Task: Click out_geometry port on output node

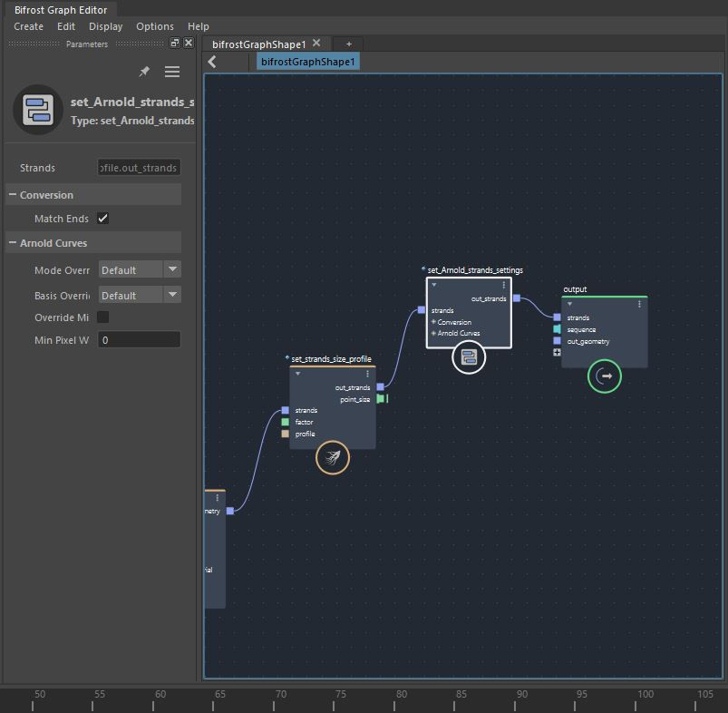Action: click(x=558, y=341)
